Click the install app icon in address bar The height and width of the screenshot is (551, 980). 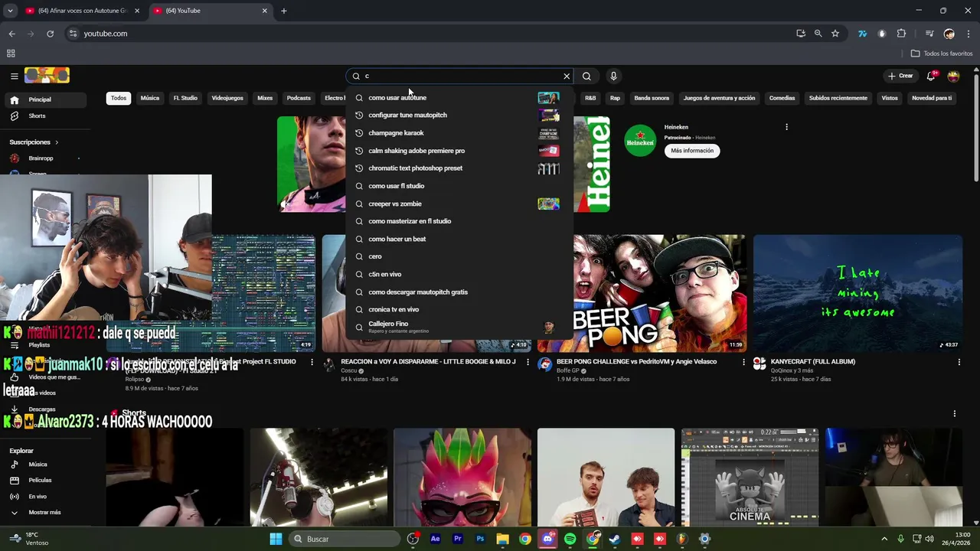coord(801,34)
